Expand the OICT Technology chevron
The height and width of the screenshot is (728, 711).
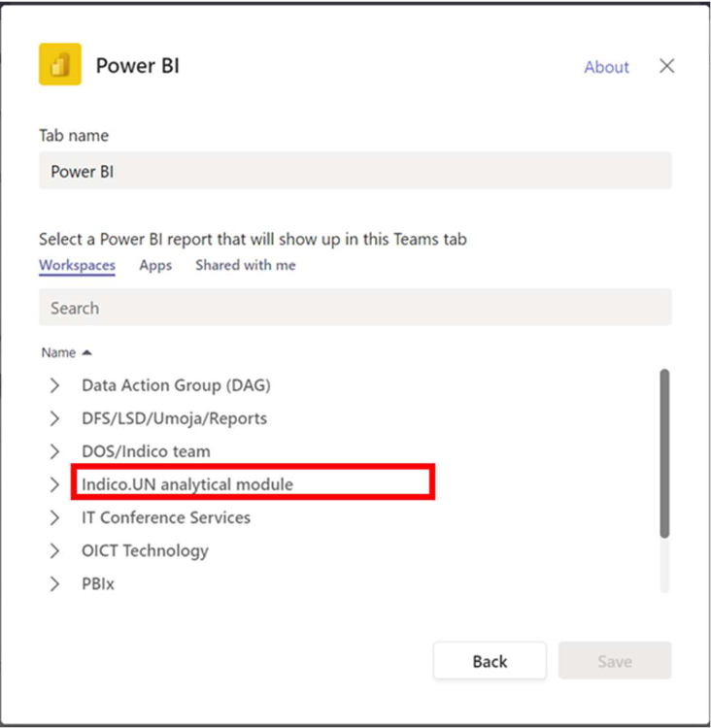pyautogui.click(x=54, y=550)
